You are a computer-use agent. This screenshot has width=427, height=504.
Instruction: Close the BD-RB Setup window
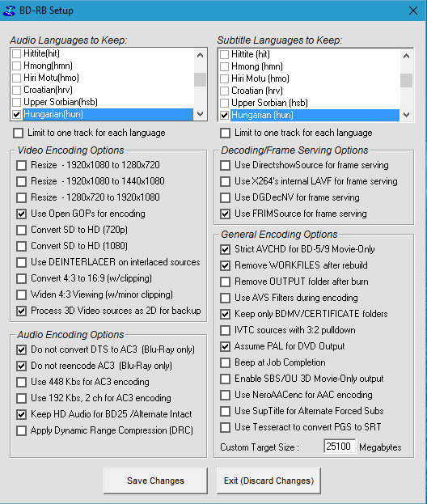click(413, 11)
